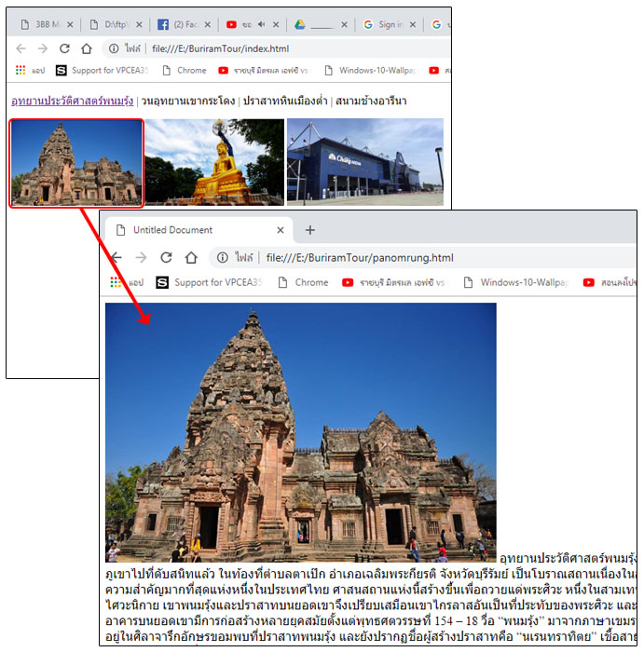
Task: Reload the panomrung.html page
Action: pyautogui.click(x=166, y=258)
